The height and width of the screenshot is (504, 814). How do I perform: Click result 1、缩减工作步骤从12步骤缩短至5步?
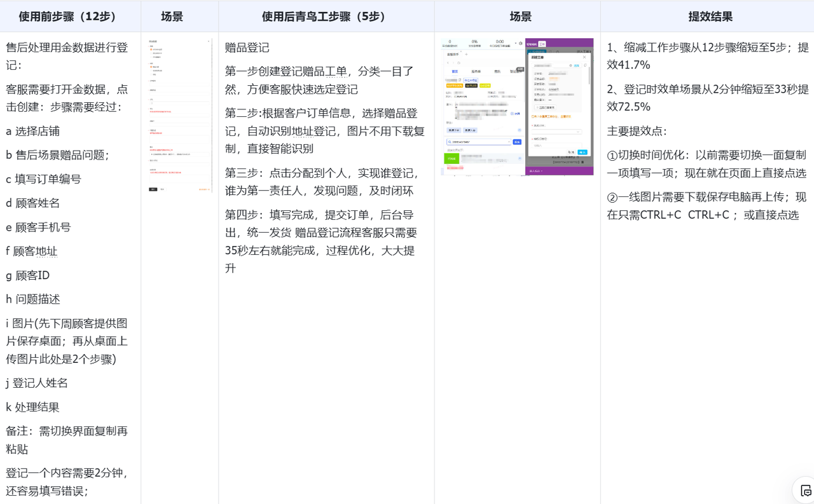(708, 56)
